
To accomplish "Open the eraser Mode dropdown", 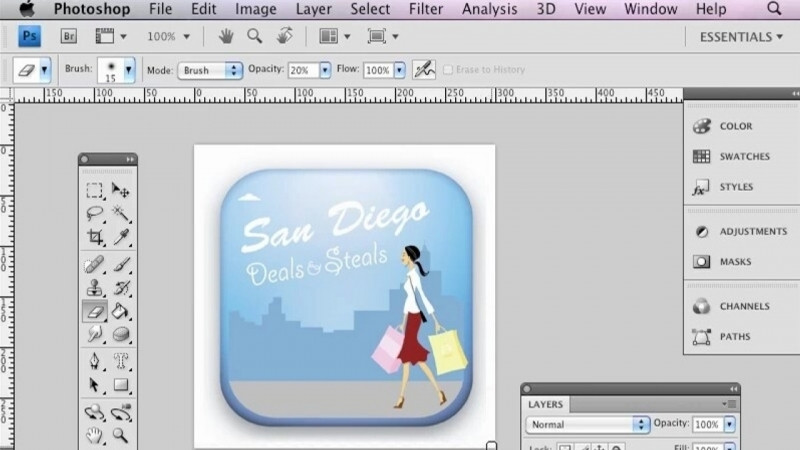I will tap(210, 71).
